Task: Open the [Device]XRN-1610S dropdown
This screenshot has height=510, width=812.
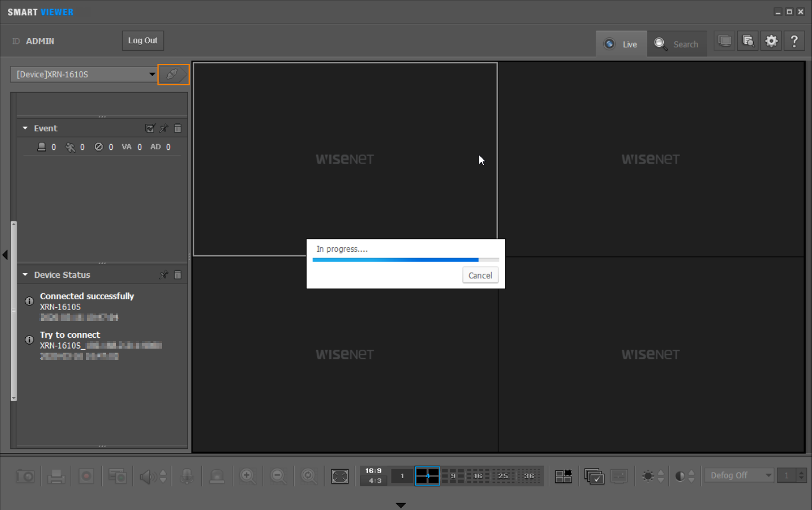Action: (x=84, y=74)
